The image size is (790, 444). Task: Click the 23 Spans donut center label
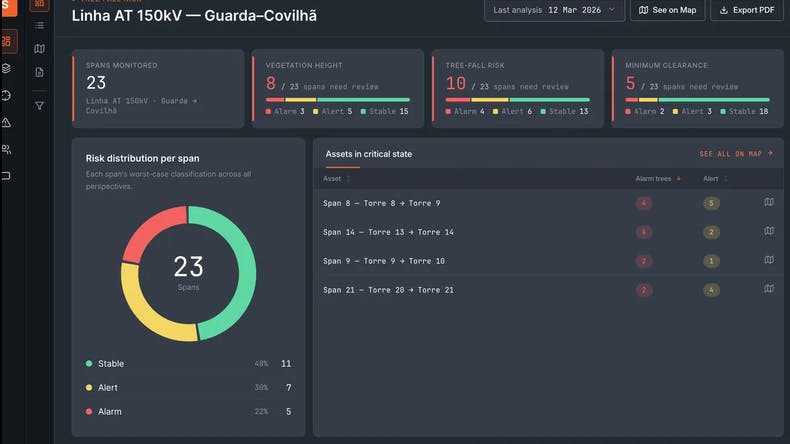tap(188, 272)
